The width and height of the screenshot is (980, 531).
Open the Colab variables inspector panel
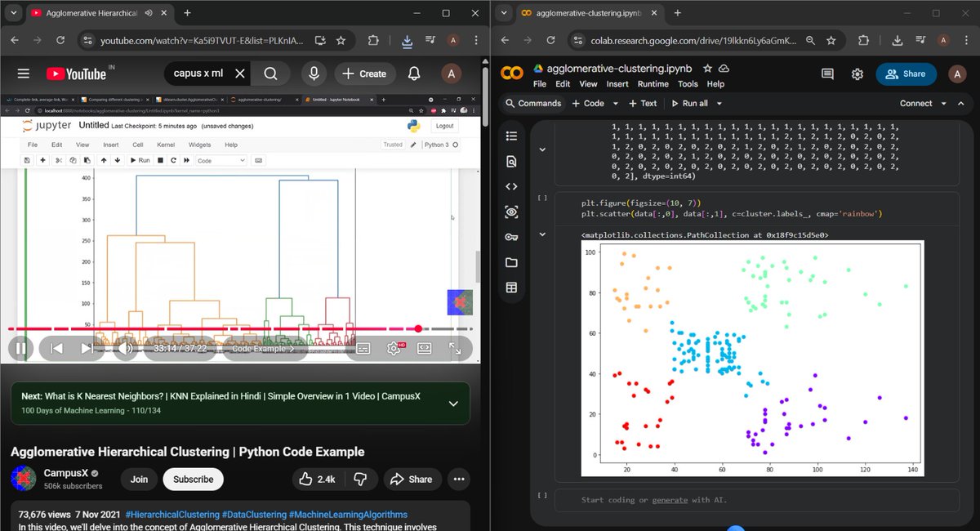click(512, 212)
